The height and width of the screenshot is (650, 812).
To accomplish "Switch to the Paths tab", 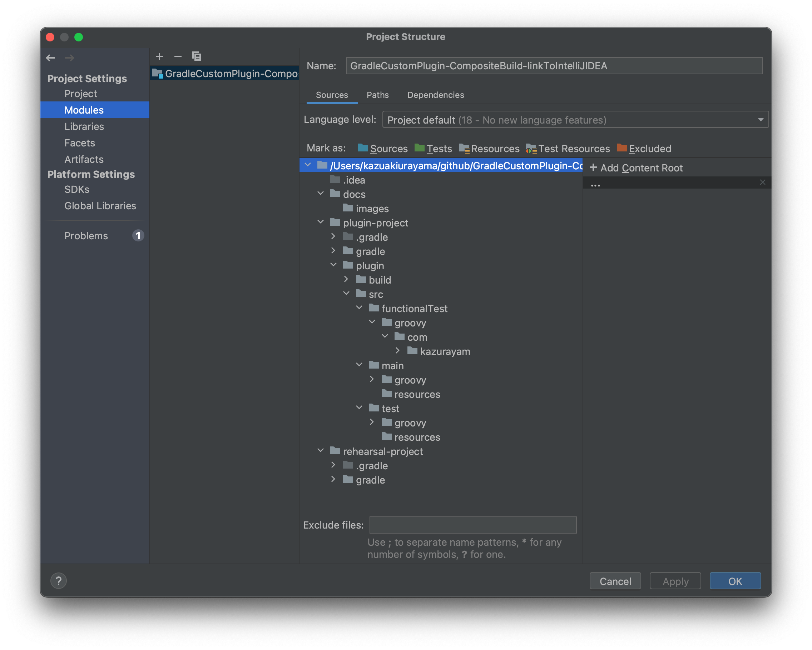I will point(378,95).
